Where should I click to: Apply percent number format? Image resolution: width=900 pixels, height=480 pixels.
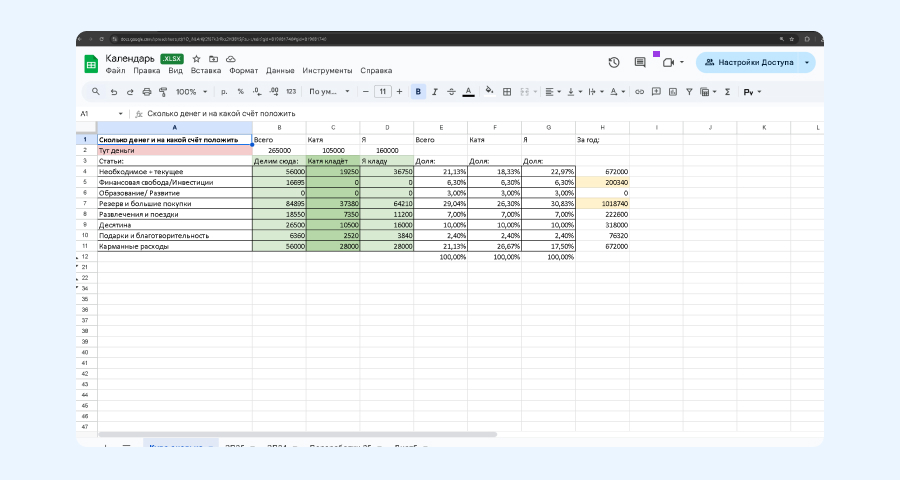tap(240, 92)
